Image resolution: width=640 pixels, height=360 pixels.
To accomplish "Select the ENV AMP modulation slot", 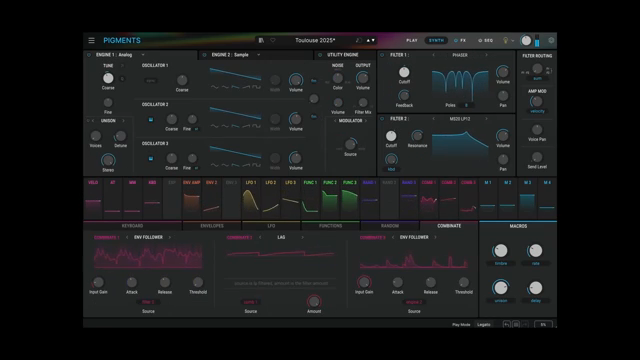I will (x=191, y=199).
